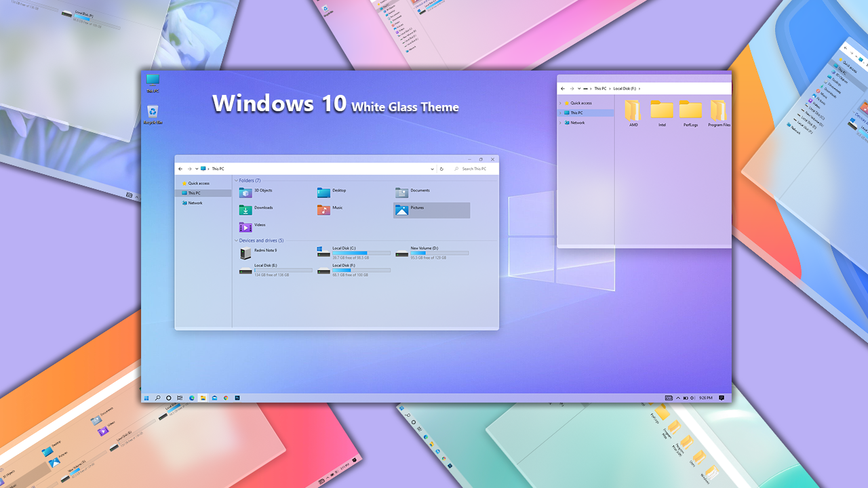Open the Windows Start button on taskbar
Image resolution: width=868 pixels, height=488 pixels.
pos(146,398)
